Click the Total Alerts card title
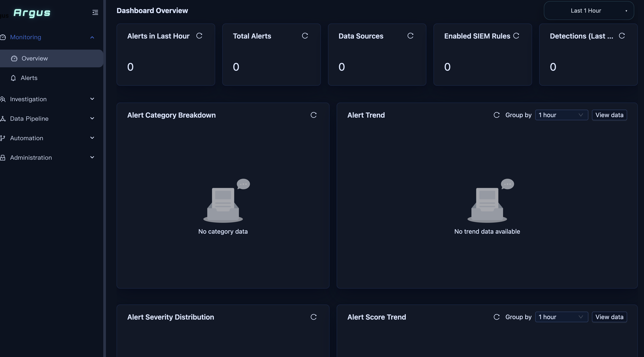Image resolution: width=644 pixels, height=357 pixels. pyautogui.click(x=252, y=36)
